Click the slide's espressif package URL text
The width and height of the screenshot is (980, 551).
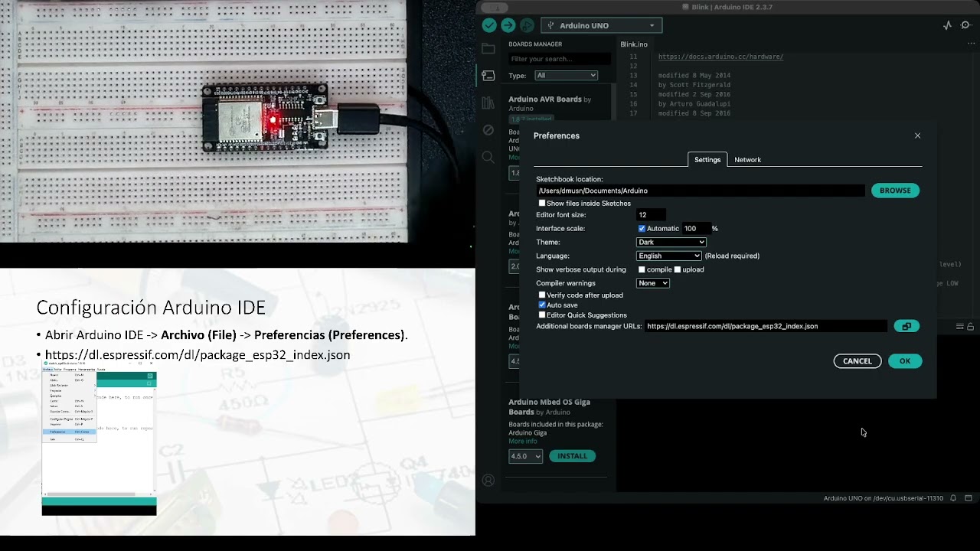point(198,355)
